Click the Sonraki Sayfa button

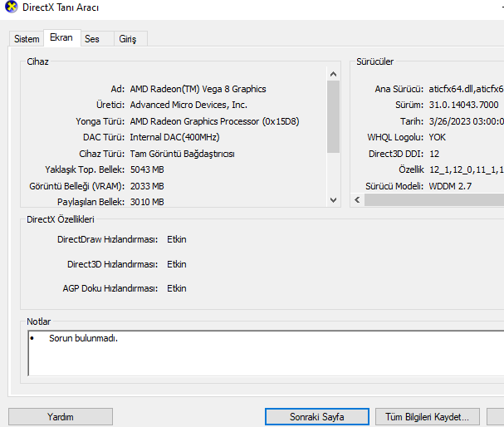pyautogui.click(x=317, y=417)
